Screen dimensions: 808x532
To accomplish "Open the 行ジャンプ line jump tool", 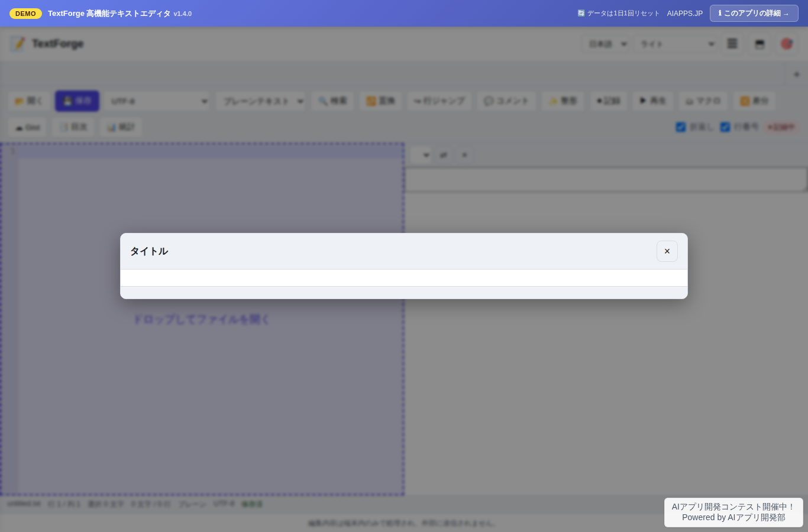I will [x=439, y=101].
